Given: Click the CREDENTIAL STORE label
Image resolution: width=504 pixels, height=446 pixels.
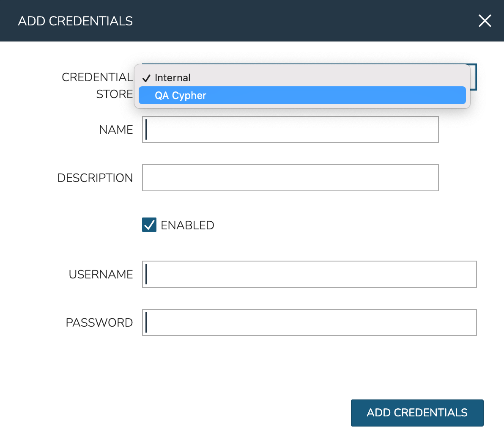Looking at the screenshot, I should (x=98, y=85).
